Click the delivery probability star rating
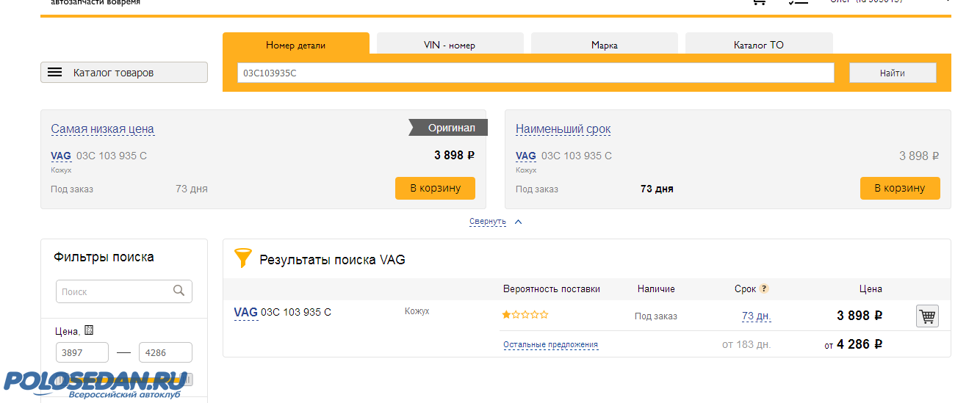This screenshot has height=403, width=980. point(525,315)
